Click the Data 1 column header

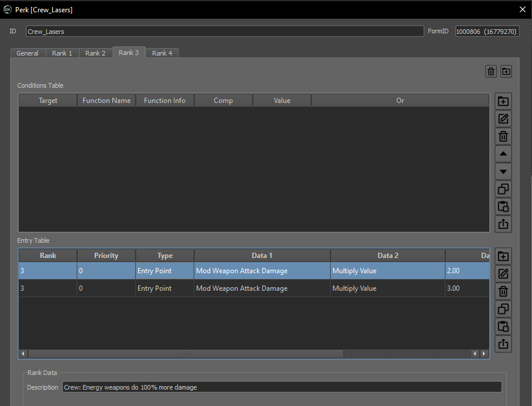262,256
